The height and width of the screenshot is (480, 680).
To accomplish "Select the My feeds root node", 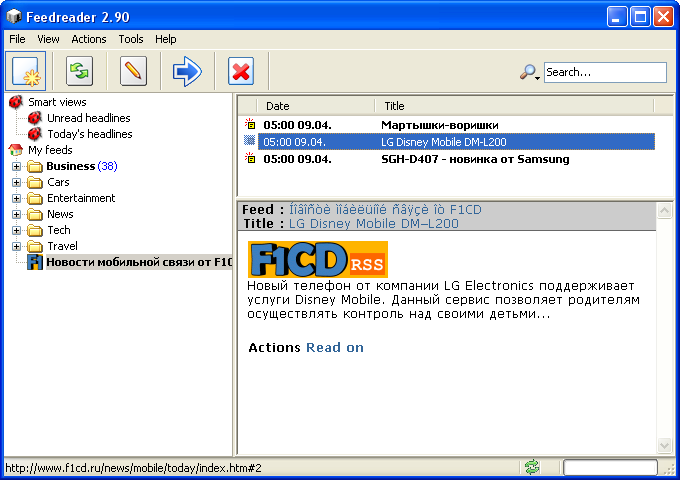I will [50, 150].
